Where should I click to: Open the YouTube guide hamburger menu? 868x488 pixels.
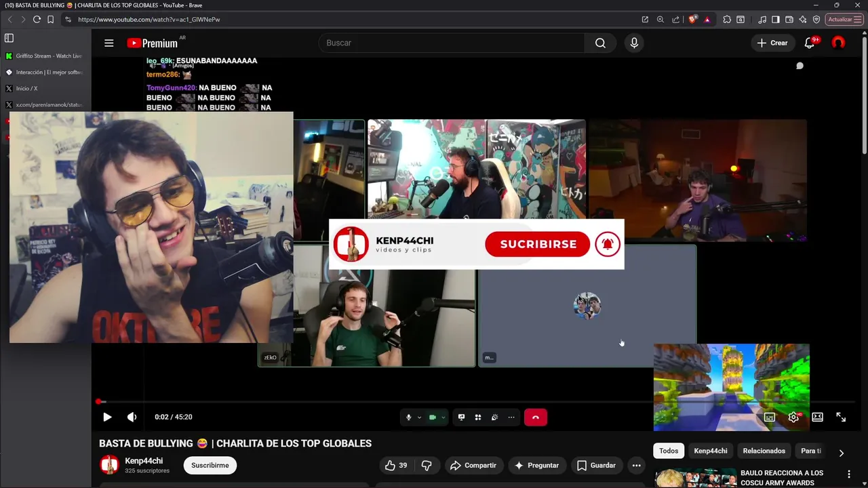coord(108,43)
